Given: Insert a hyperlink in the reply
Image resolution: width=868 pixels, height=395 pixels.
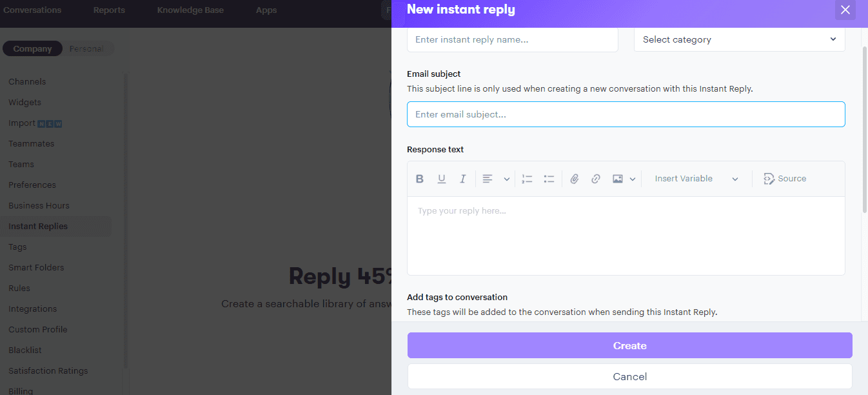Looking at the screenshot, I should (596, 179).
